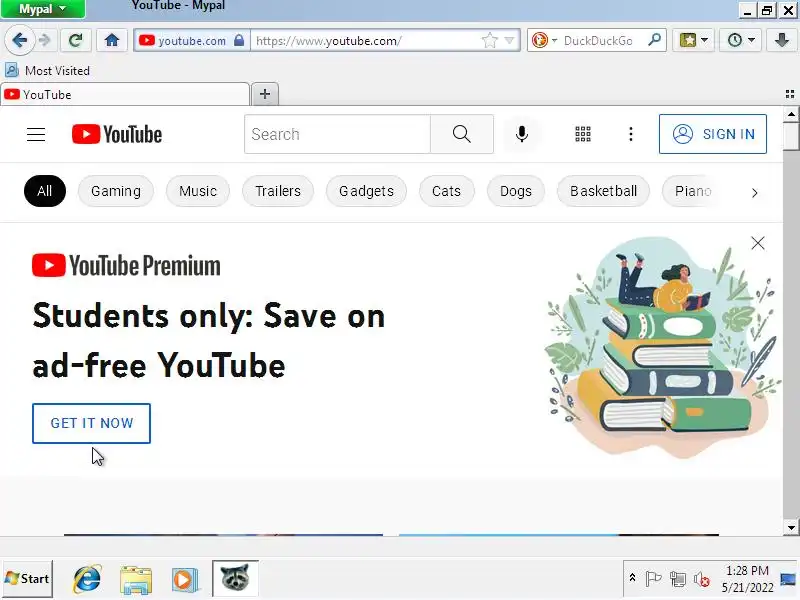Click the GET IT NOW button

[91, 423]
